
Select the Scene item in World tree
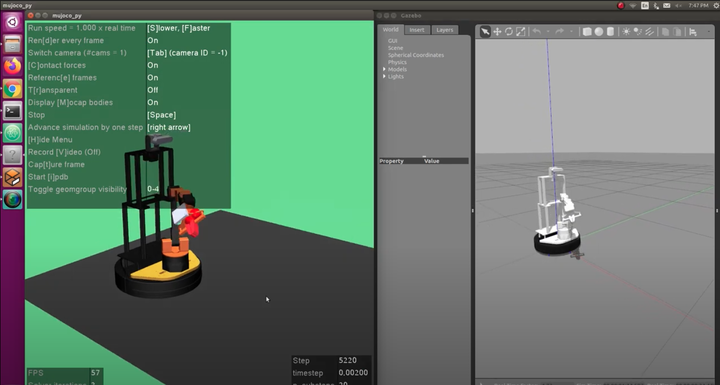(x=395, y=48)
